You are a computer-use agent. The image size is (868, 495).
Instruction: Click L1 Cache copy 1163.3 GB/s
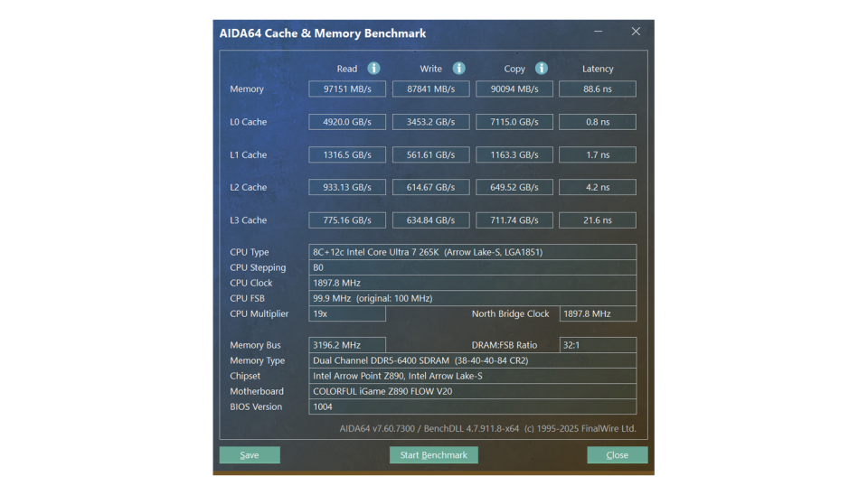pos(514,154)
